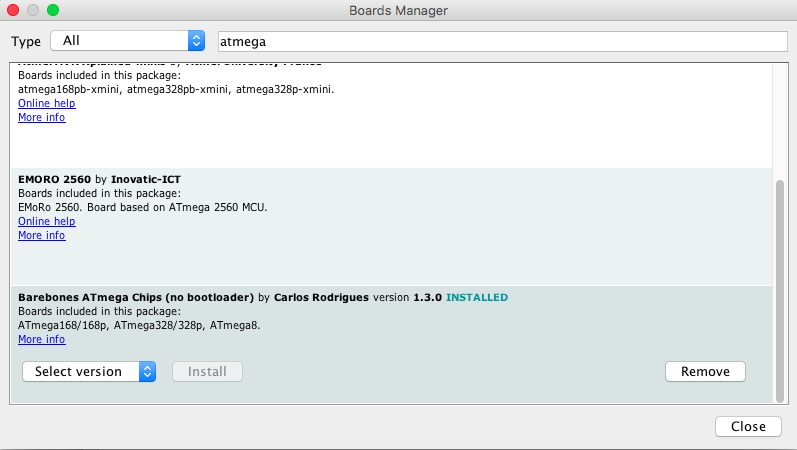Click the red window close button
The height and width of the screenshot is (450, 797).
[x=13, y=10]
